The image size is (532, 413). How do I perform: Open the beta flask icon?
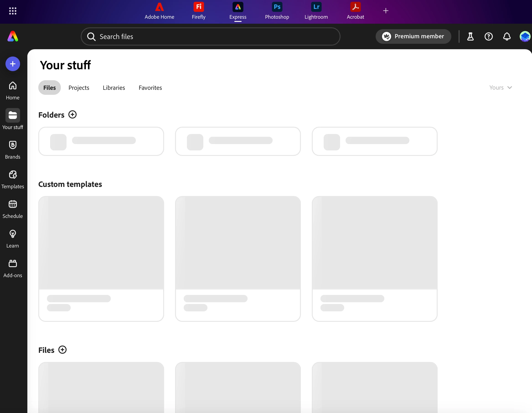tap(470, 36)
